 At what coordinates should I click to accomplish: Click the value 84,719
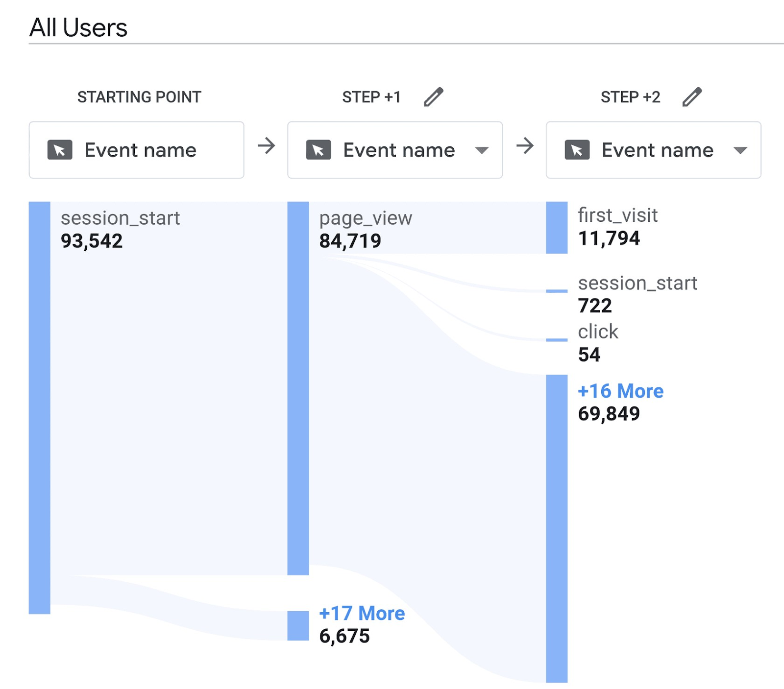(350, 241)
